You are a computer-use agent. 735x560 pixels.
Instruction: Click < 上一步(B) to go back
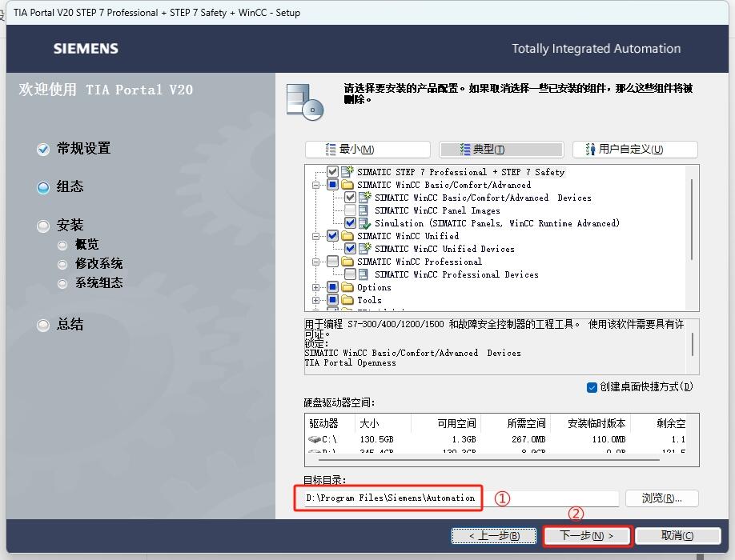[x=494, y=536]
